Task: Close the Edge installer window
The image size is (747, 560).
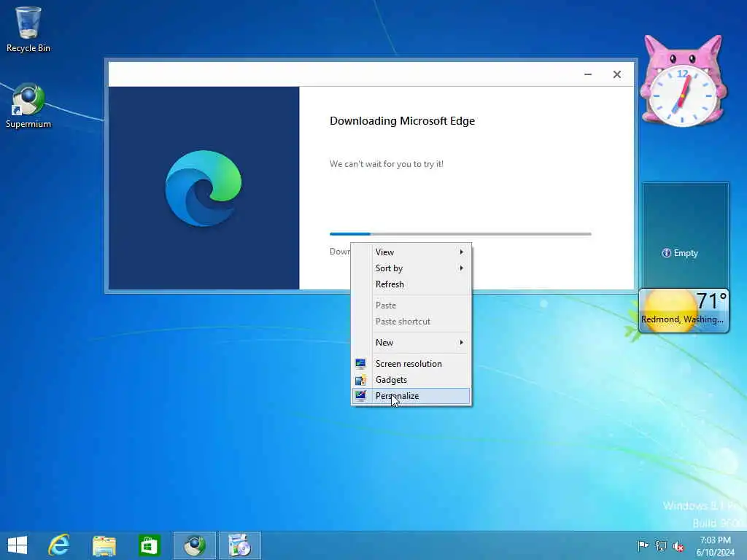Action: pyautogui.click(x=617, y=74)
